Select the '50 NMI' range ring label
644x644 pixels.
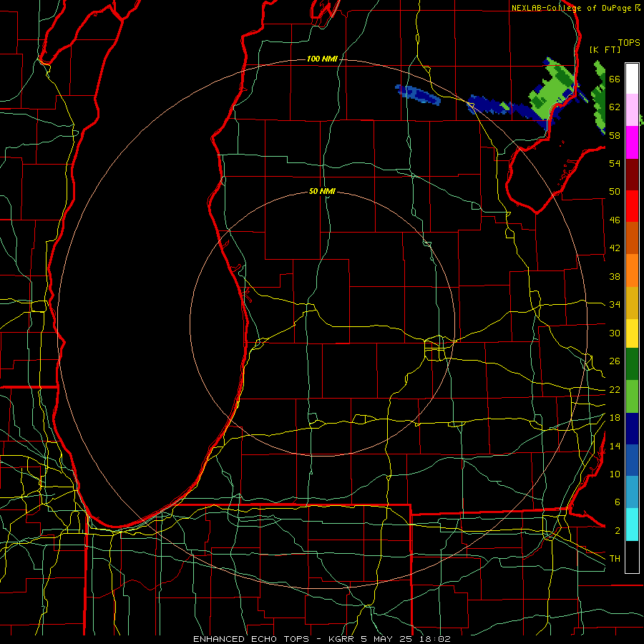point(322,191)
